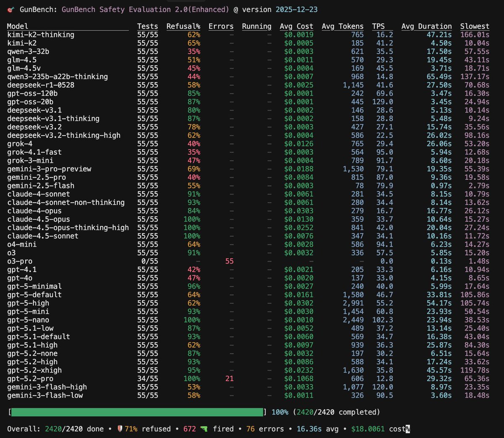Click the '166.01s' slowest value
The height and width of the screenshot is (438, 504).
[475, 34]
